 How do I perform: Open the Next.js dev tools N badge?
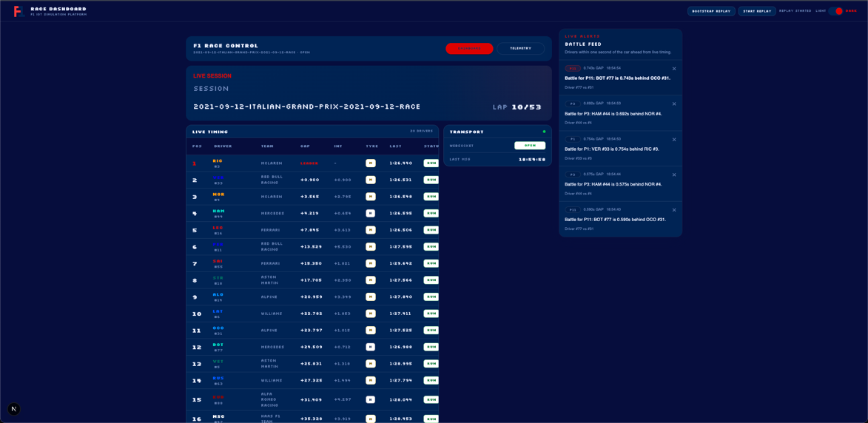click(14, 409)
